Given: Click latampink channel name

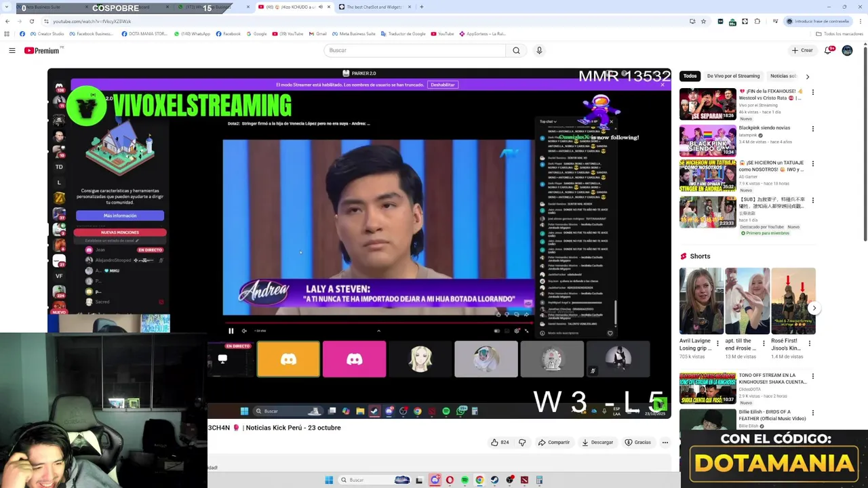Looking at the screenshot, I should coord(748,135).
